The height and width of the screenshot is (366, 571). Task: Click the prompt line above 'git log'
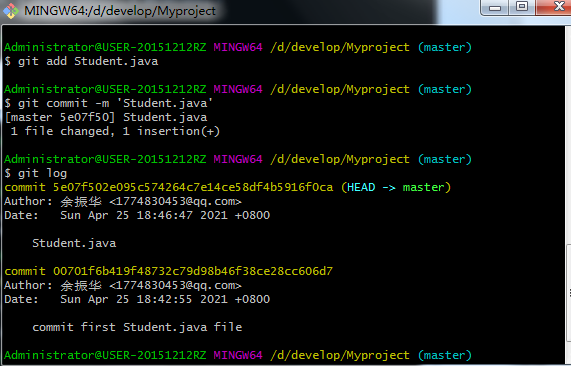[238, 159]
